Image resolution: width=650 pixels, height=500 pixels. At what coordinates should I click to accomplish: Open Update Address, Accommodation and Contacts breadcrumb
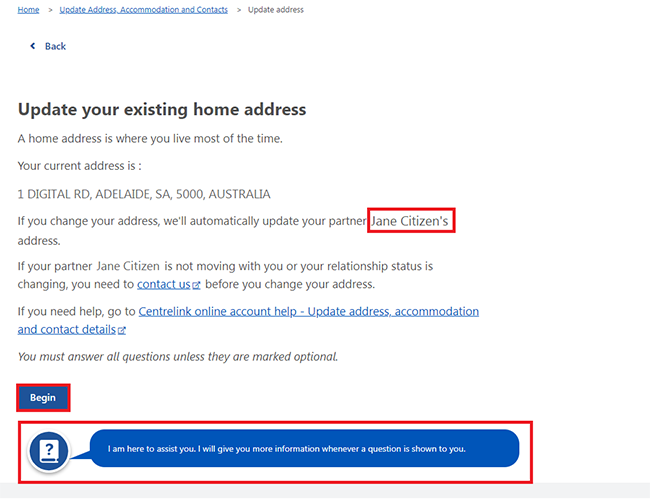pos(143,10)
